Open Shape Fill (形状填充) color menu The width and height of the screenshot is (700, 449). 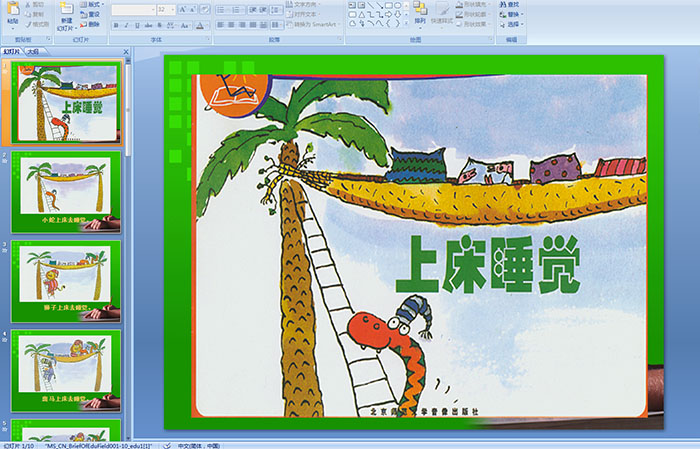[473, 4]
